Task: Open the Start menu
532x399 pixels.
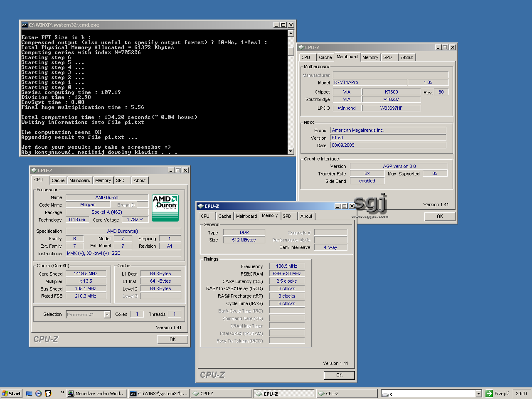Action: 11,394
